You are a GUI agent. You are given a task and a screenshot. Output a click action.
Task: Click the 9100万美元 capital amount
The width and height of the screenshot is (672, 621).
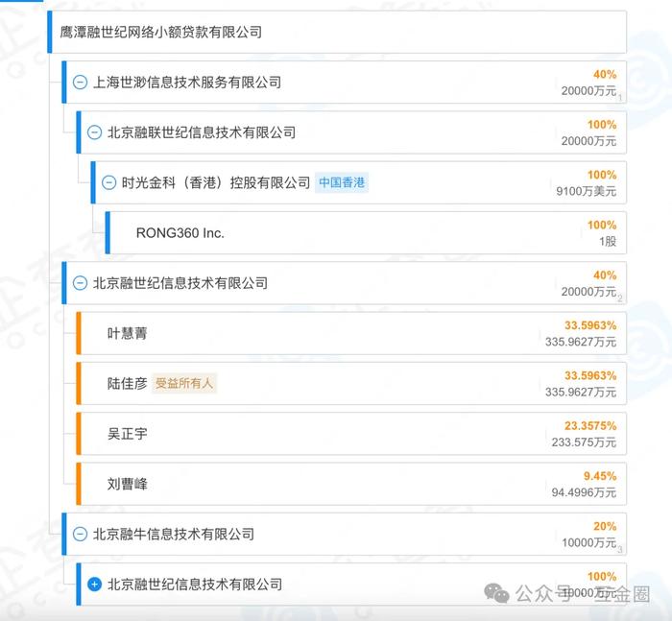click(586, 191)
